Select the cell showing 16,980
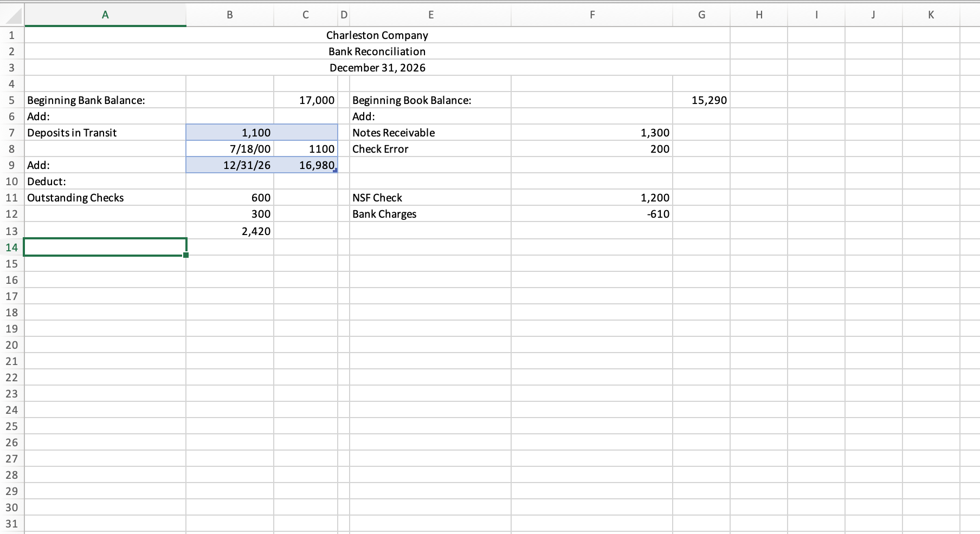The height and width of the screenshot is (534, 980). click(306, 165)
